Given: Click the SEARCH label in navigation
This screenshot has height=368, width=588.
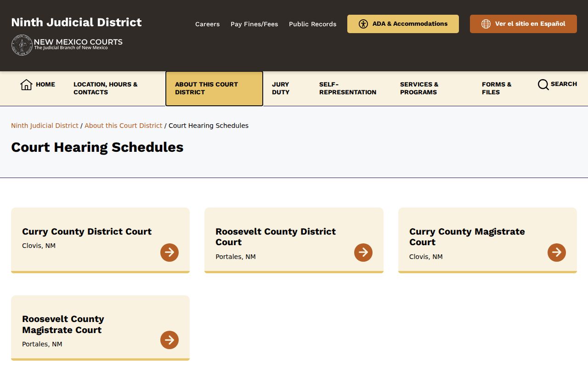Looking at the screenshot, I should click(x=564, y=84).
